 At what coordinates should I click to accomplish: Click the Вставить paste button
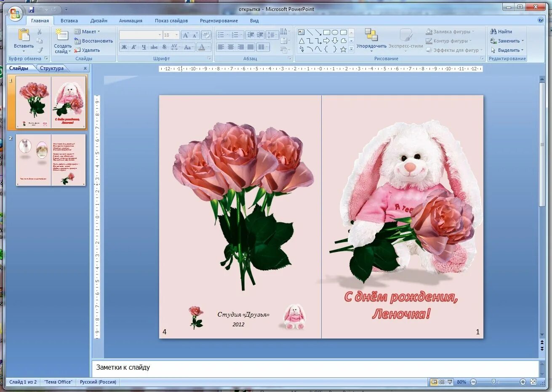[24, 40]
